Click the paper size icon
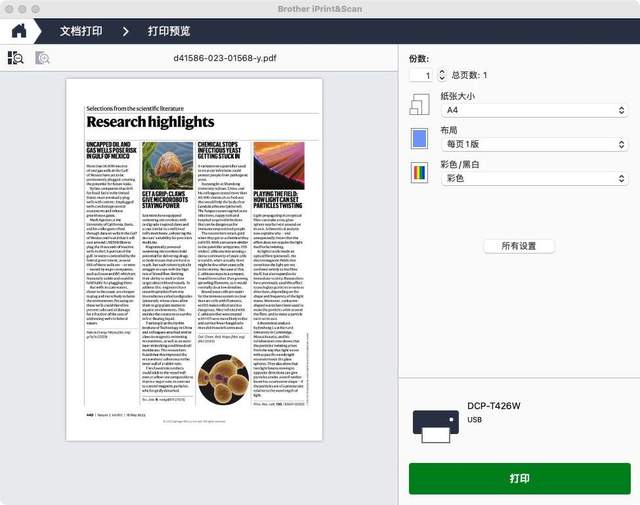Viewport: 640px width, 505px height. (420, 104)
